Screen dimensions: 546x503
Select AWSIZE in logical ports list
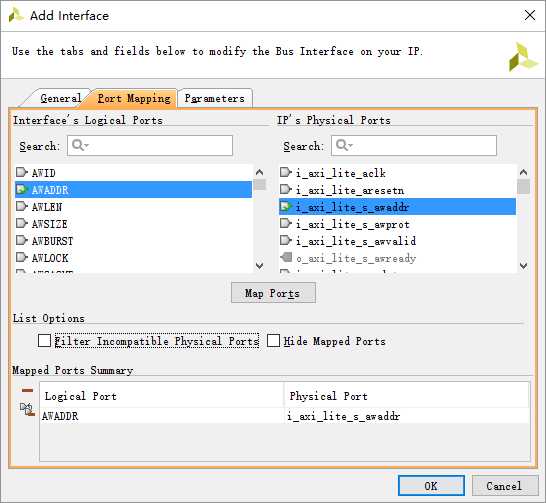pyautogui.click(x=133, y=224)
